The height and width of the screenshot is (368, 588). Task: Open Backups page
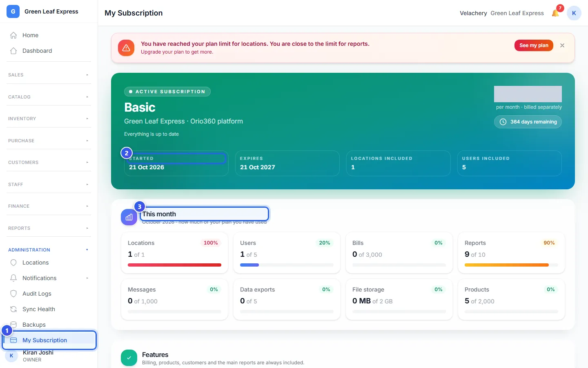(x=49, y=325)
